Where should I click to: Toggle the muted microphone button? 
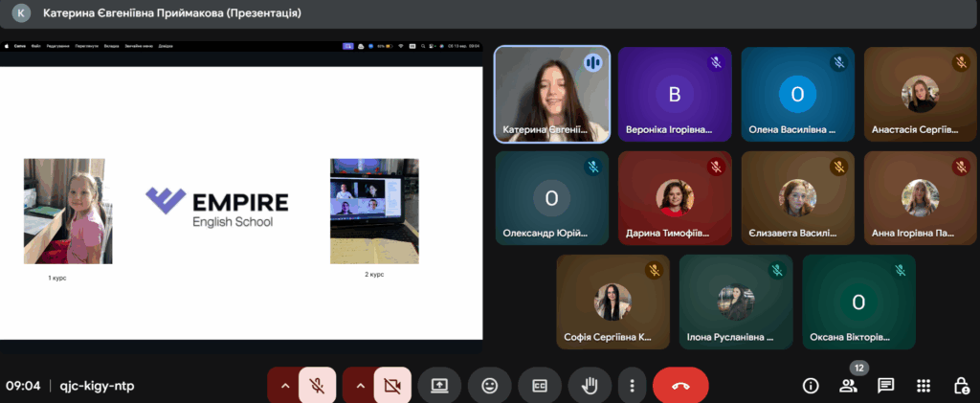tap(317, 385)
